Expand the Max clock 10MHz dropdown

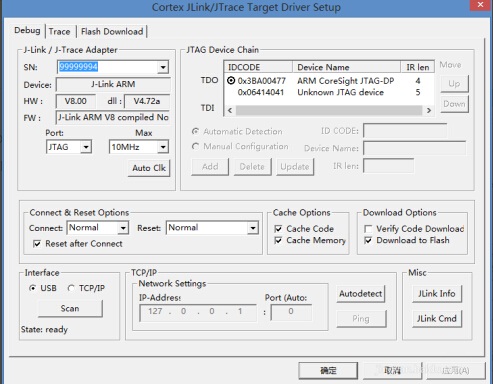click(163, 147)
